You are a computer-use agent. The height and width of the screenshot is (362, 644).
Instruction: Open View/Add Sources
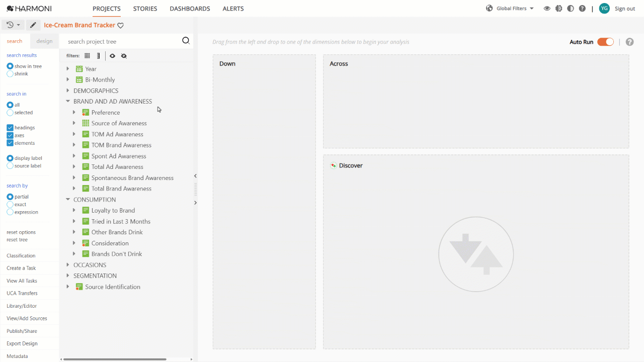[27, 318]
